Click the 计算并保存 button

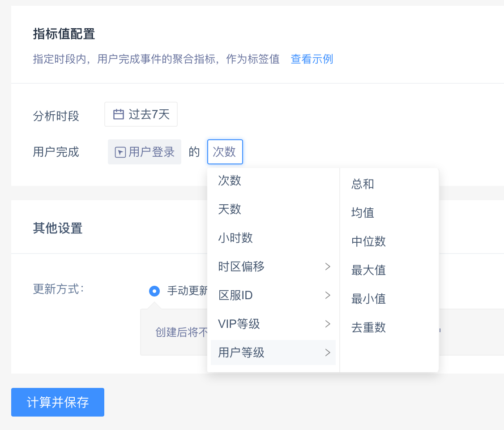click(58, 402)
